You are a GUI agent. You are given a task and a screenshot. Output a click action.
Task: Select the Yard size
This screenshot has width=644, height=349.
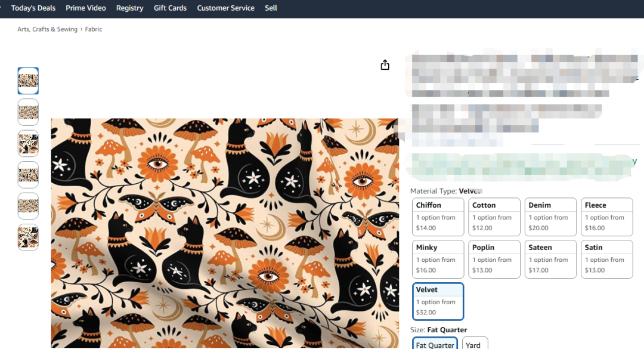point(475,344)
